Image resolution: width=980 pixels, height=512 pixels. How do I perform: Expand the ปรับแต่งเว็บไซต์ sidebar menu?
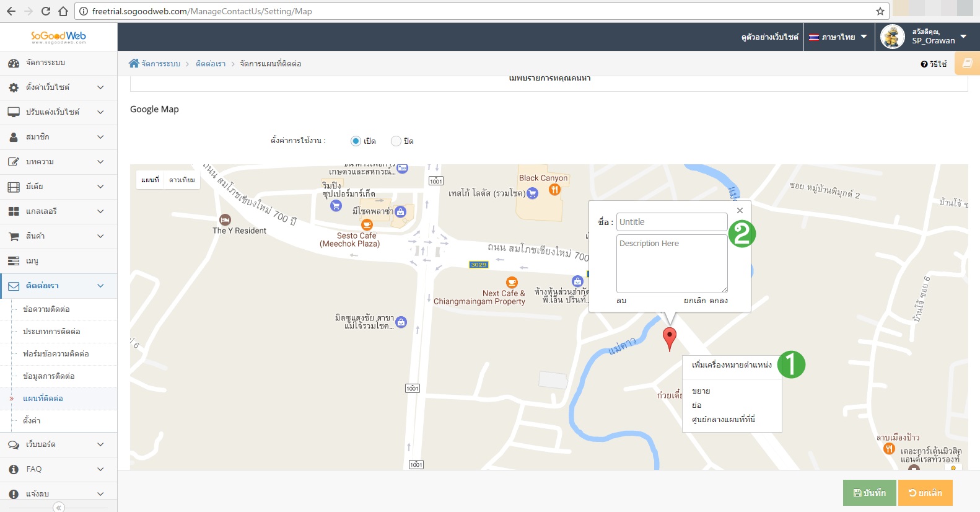58,112
